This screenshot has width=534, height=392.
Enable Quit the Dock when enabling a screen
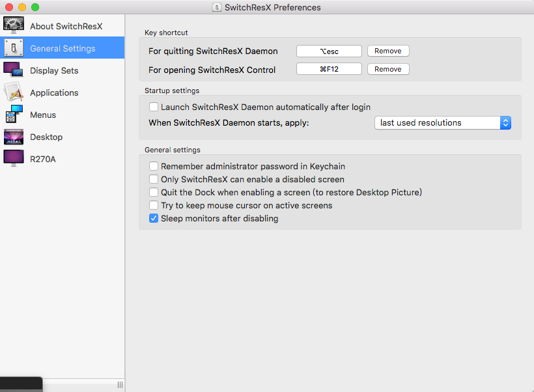[154, 192]
